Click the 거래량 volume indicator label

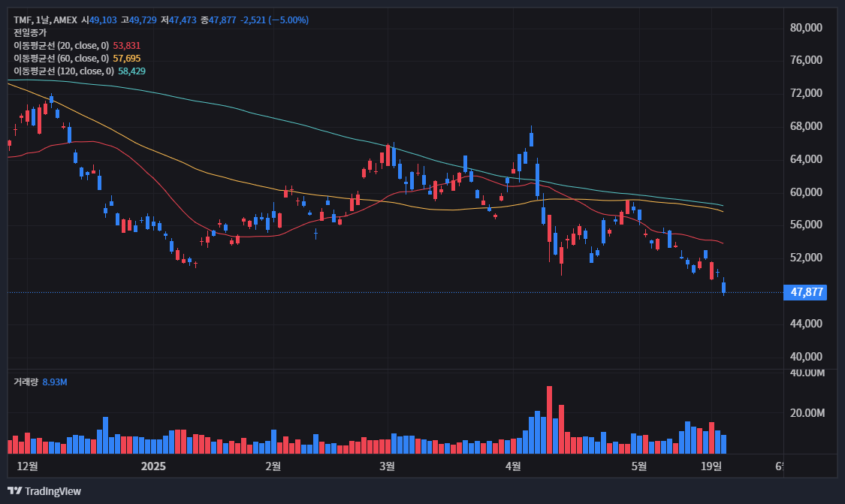26,382
